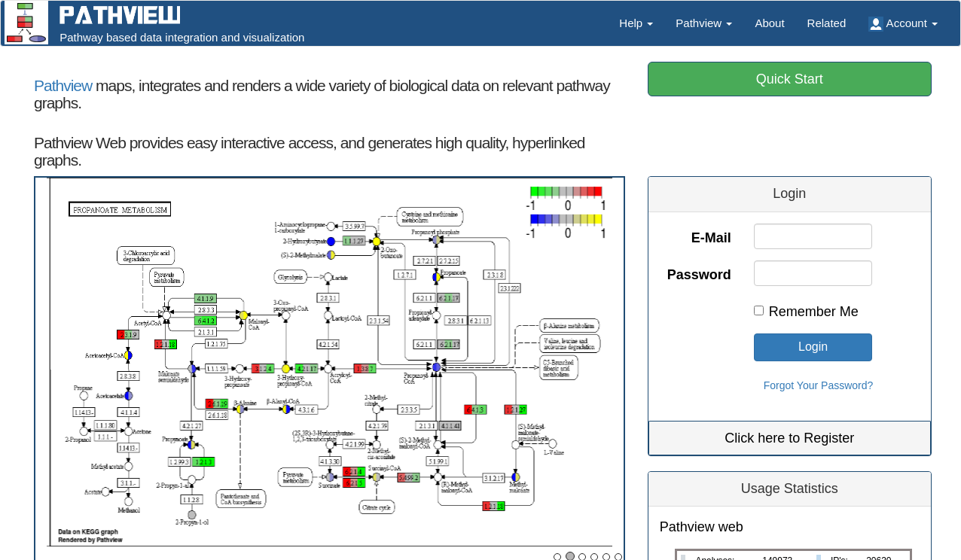961x560 pixels.
Task: Open the Account user icon
Action: coord(875,24)
